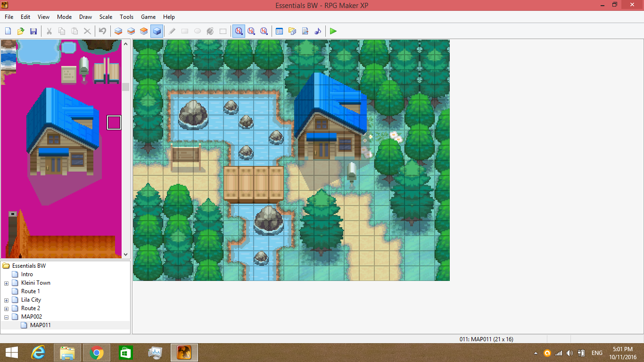Click the tileset palette scrollbar thumb

click(x=125, y=87)
